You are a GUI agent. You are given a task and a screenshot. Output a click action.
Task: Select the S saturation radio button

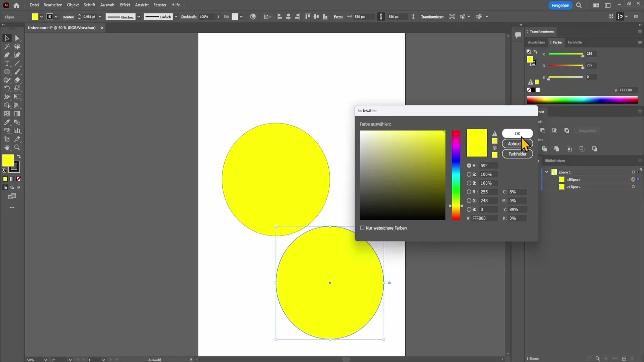pyautogui.click(x=469, y=174)
